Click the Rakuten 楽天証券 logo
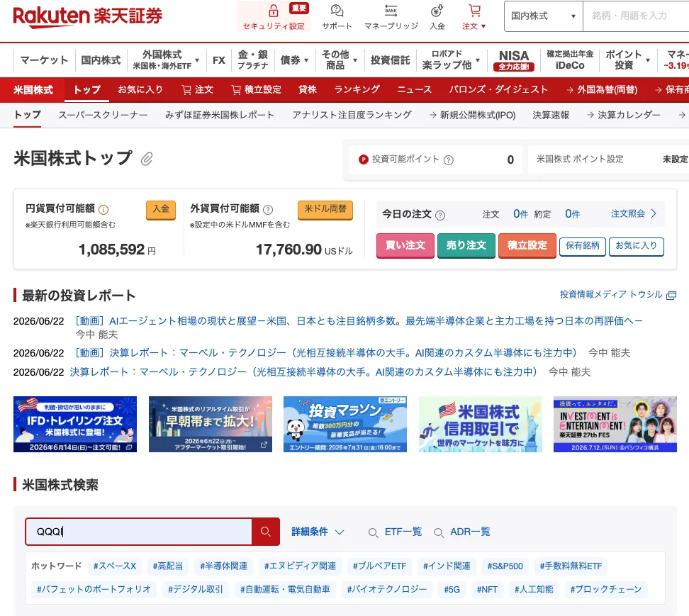The height and width of the screenshot is (616, 689). pyautogui.click(x=87, y=17)
